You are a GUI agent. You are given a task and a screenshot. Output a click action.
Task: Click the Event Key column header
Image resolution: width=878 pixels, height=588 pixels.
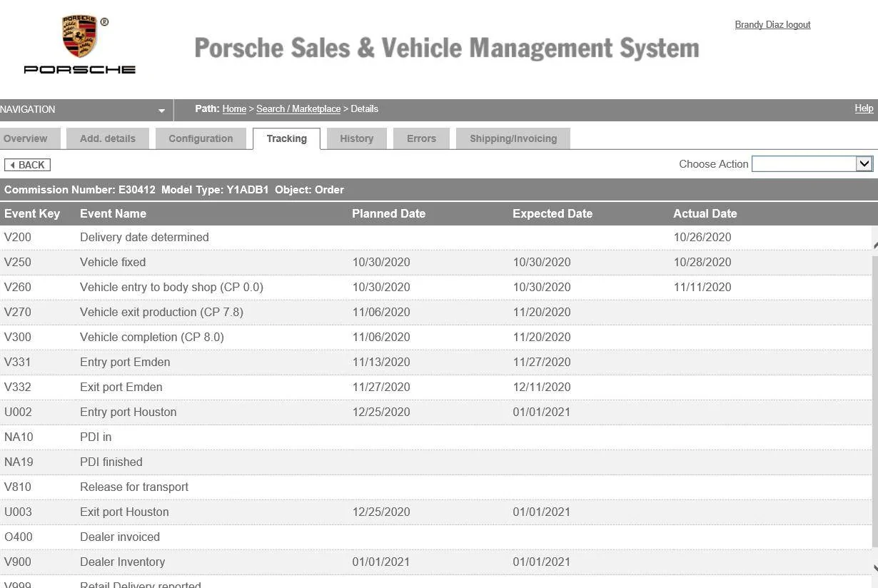click(32, 213)
